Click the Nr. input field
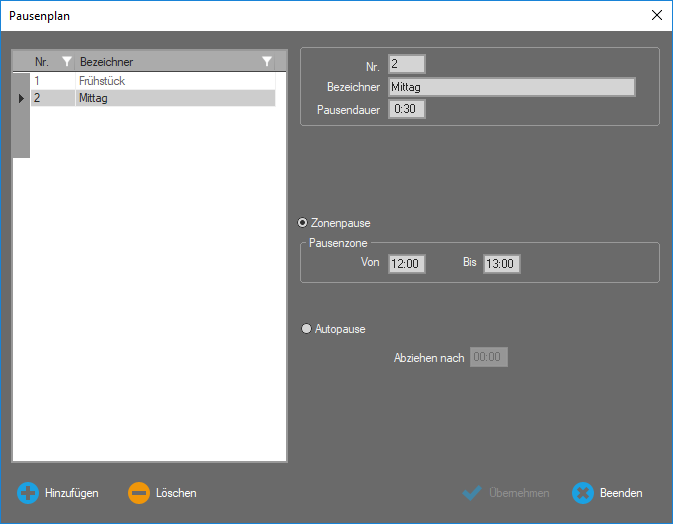673x524 pixels. [406, 64]
